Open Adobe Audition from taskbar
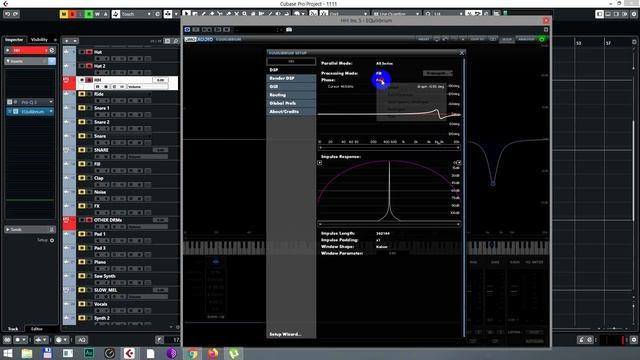This screenshot has height=360, width=640. [x=89, y=353]
